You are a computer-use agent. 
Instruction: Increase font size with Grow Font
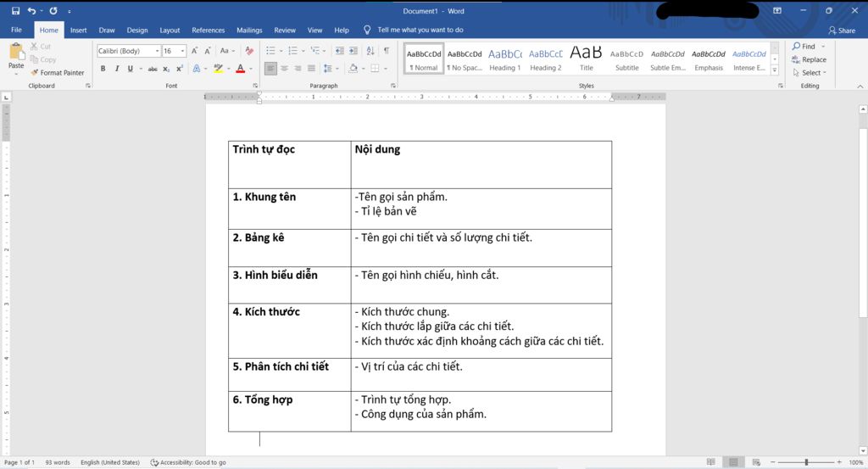coord(194,50)
